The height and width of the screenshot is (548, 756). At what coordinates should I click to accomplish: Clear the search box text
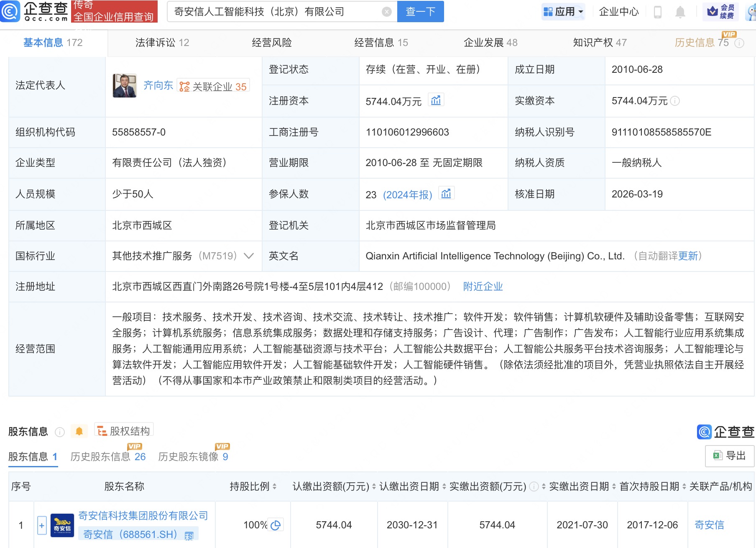(387, 12)
